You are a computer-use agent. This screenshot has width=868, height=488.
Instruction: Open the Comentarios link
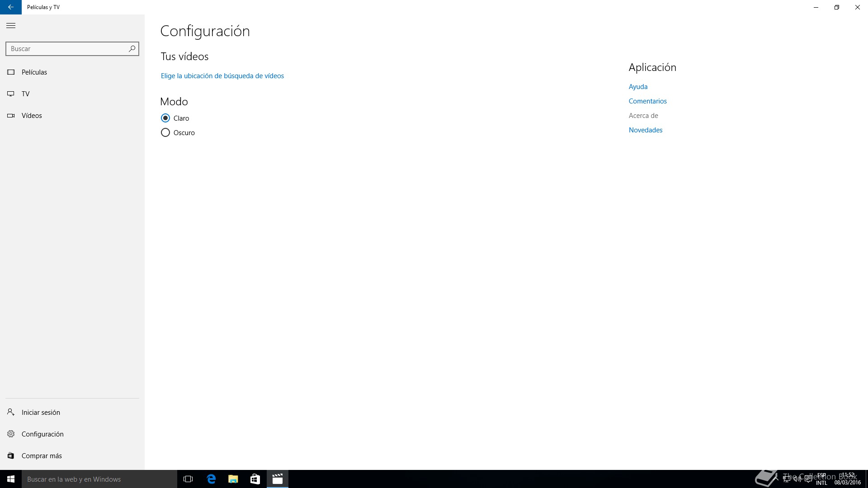pyautogui.click(x=647, y=101)
